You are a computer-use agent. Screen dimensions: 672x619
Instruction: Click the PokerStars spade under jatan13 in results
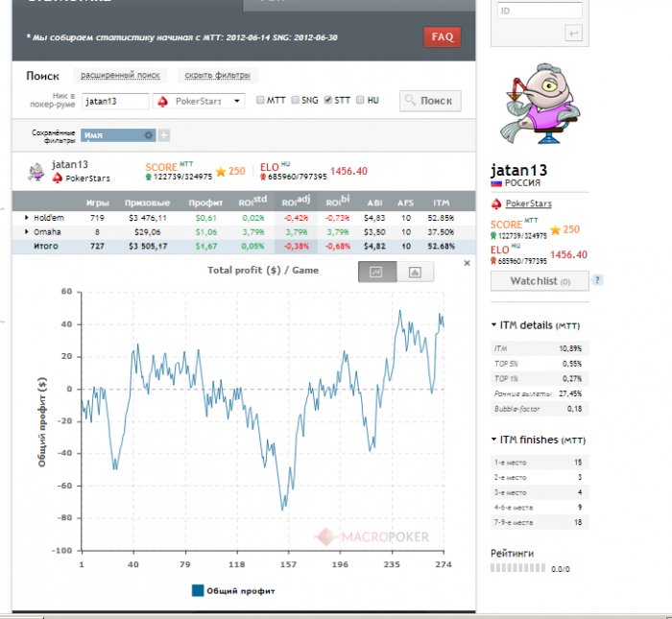click(58, 179)
